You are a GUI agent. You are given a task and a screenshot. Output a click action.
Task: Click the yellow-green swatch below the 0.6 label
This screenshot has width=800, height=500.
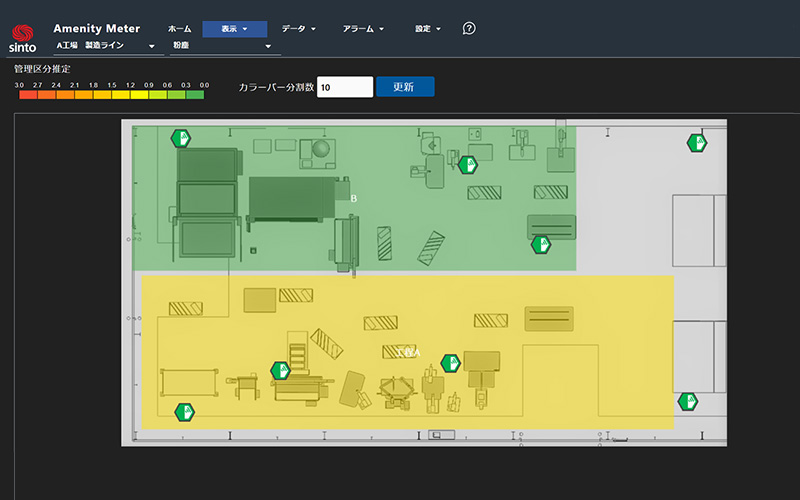pyautogui.click(x=177, y=95)
